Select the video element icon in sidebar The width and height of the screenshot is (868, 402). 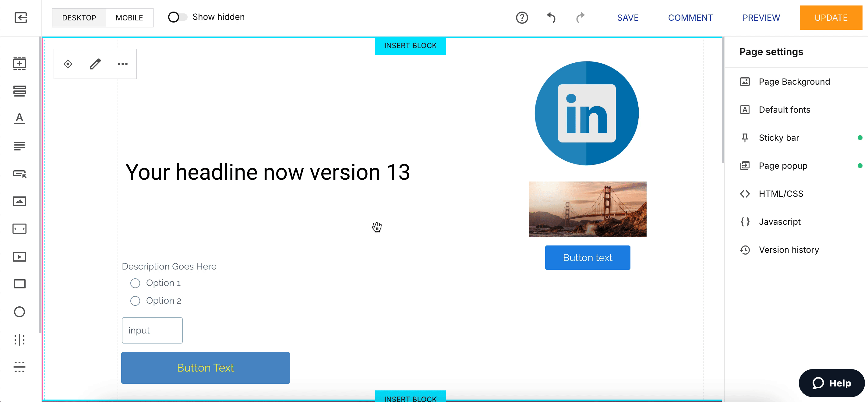pos(19,257)
